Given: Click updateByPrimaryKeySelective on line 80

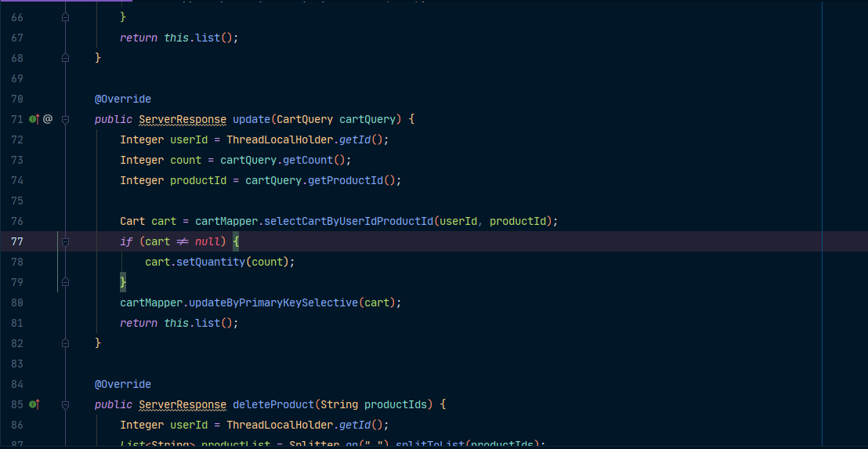Looking at the screenshot, I should [x=270, y=302].
